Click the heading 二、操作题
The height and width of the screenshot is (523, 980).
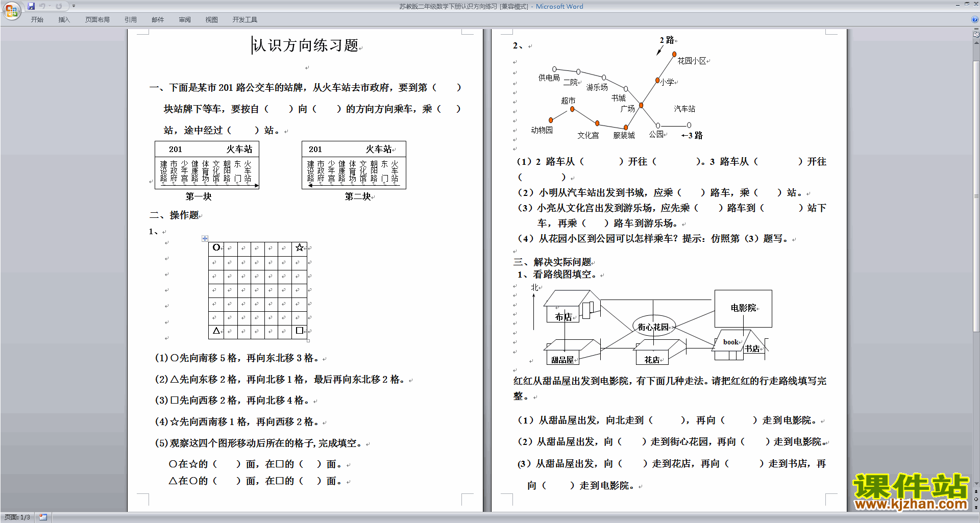click(174, 215)
